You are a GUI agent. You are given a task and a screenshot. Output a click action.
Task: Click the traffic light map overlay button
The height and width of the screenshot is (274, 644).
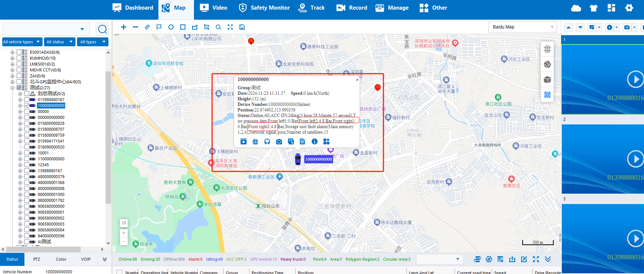(547, 49)
